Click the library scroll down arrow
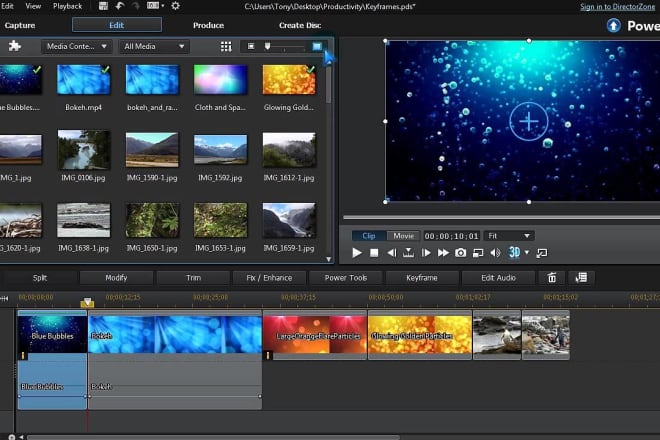Viewport: 660px width, 440px height. (x=329, y=259)
